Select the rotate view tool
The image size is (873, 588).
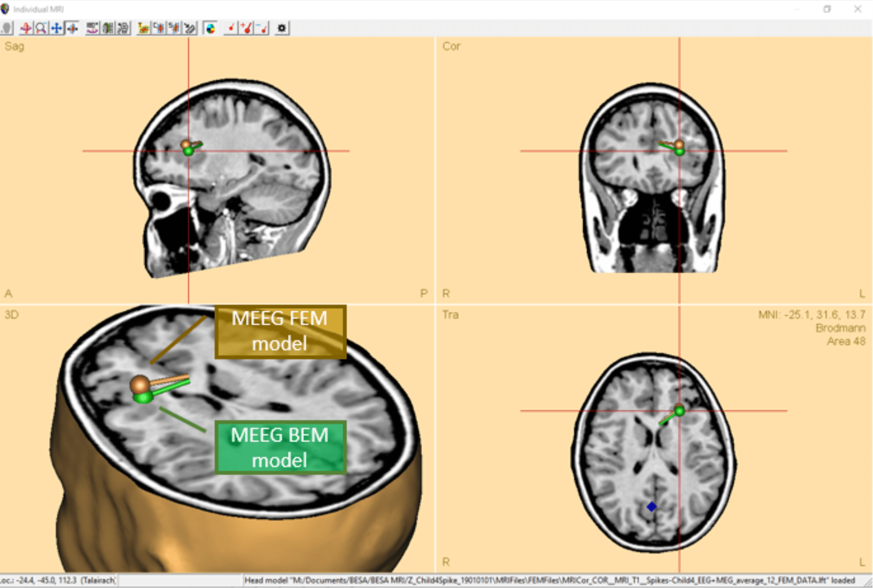coord(25,28)
